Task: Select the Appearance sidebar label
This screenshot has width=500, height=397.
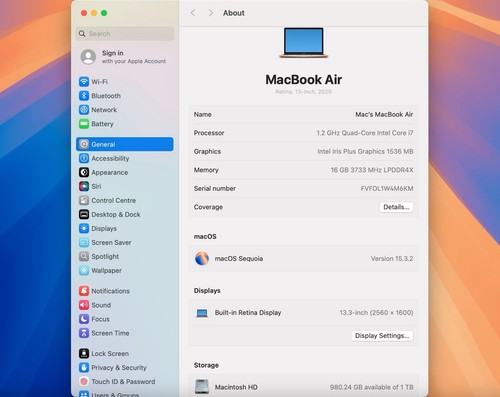Action: click(110, 172)
